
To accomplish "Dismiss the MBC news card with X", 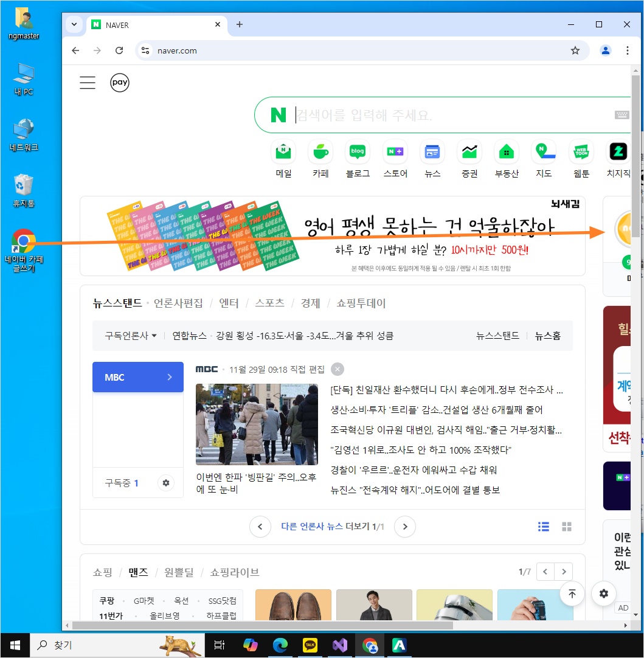I will (338, 369).
